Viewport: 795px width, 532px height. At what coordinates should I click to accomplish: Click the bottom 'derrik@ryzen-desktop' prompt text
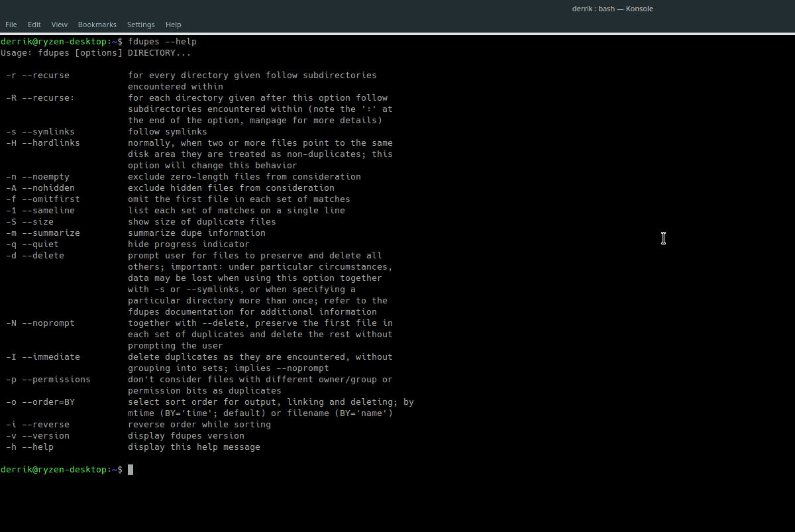(54, 470)
